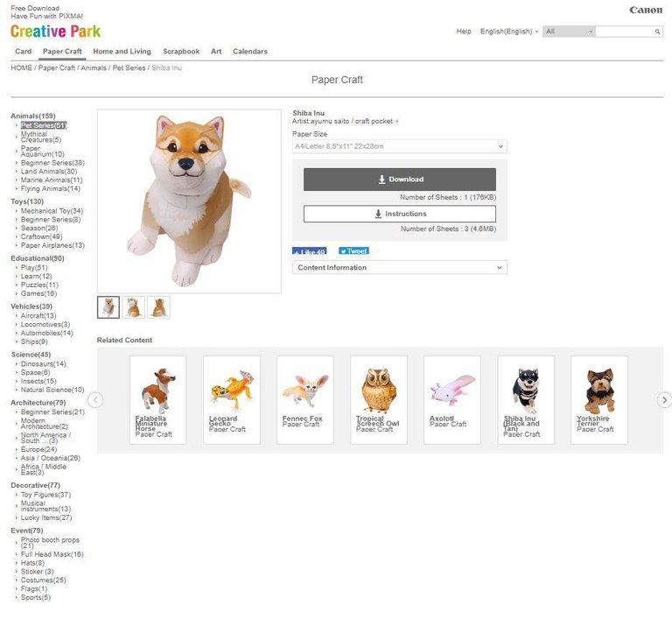Click the Download button
This screenshot has height=619, width=672.
point(399,179)
